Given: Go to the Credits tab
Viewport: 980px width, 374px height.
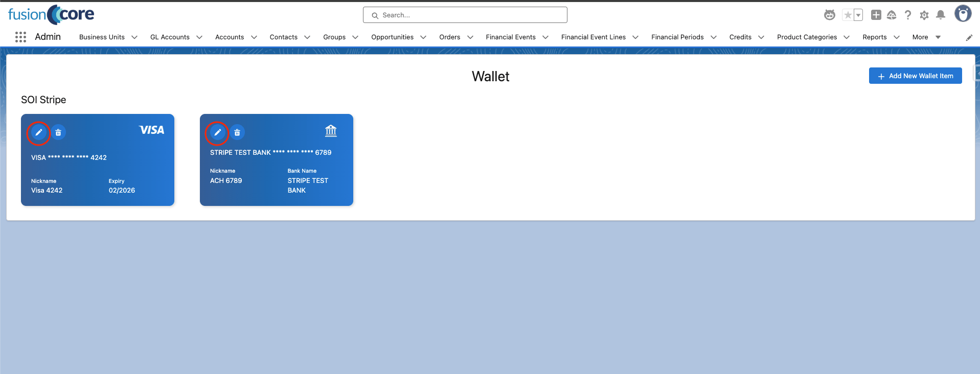Looking at the screenshot, I should (x=740, y=37).
